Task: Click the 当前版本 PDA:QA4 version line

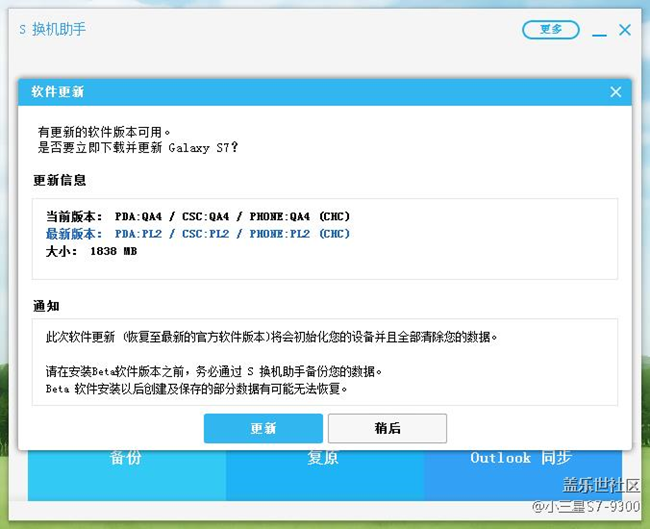Action: point(198,216)
